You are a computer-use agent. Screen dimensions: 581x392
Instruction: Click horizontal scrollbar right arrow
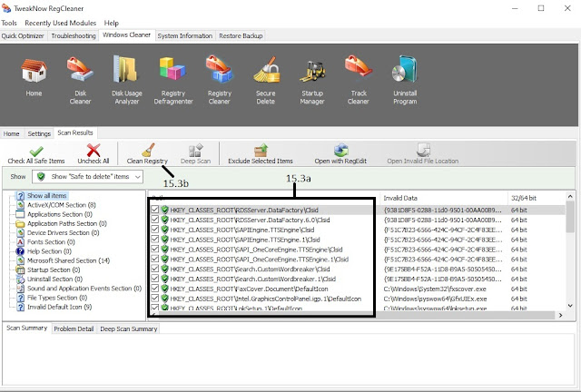561,315
